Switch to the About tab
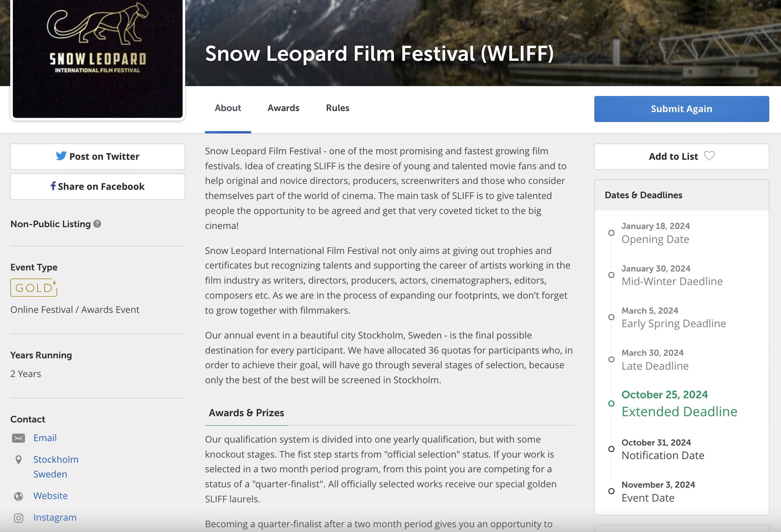The width and height of the screenshot is (781, 532). (228, 108)
